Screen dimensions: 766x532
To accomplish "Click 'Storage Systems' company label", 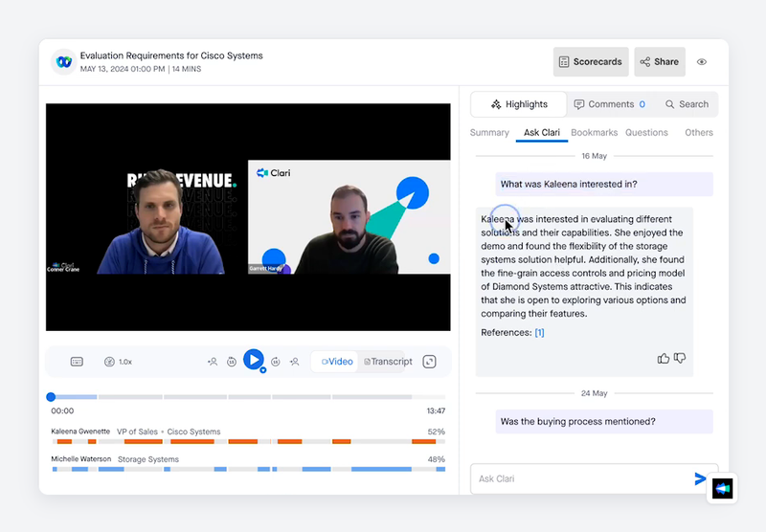I will point(148,460).
